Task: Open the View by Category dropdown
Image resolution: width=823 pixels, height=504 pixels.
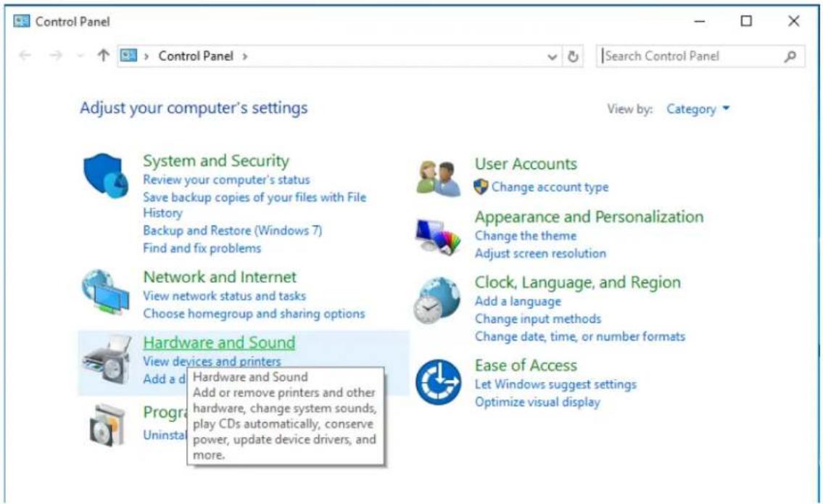Action: click(698, 110)
